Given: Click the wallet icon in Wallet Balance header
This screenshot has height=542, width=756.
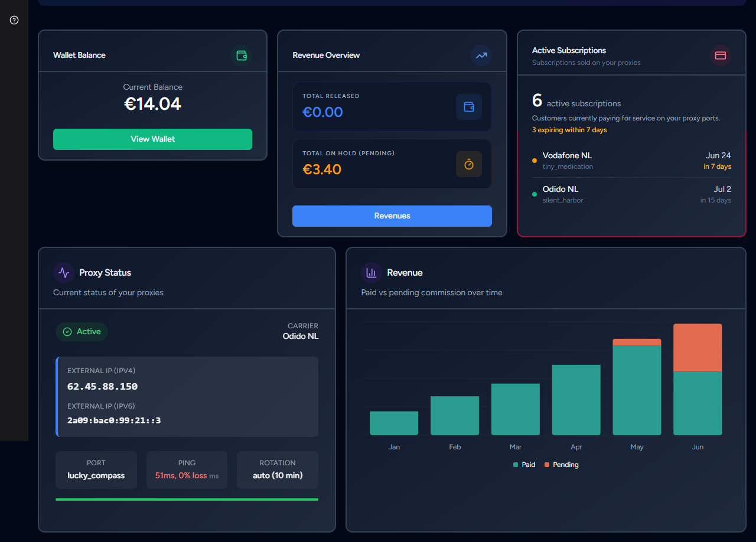Looking at the screenshot, I should click(242, 55).
